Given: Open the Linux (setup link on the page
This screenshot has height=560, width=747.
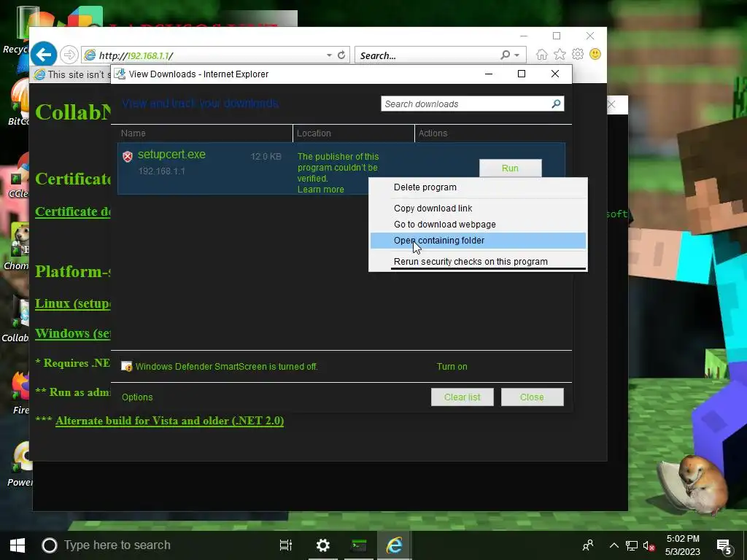Looking at the screenshot, I should tap(73, 303).
